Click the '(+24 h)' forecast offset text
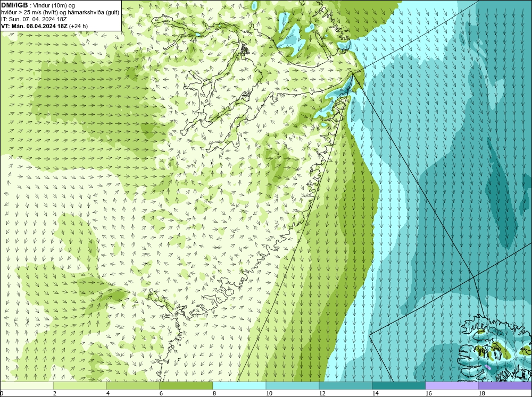This screenshot has width=532, height=397. (78, 26)
